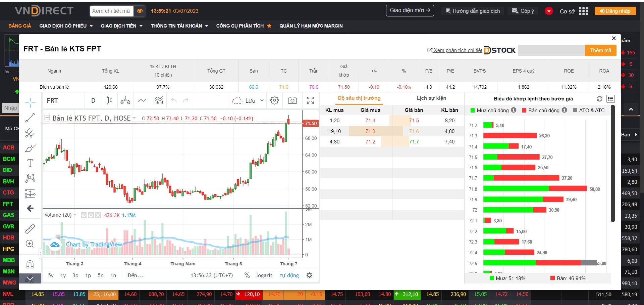The height and width of the screenshot is (305, 644).
Task: Click the up chevron on right edge
Action: click(631, 109)
